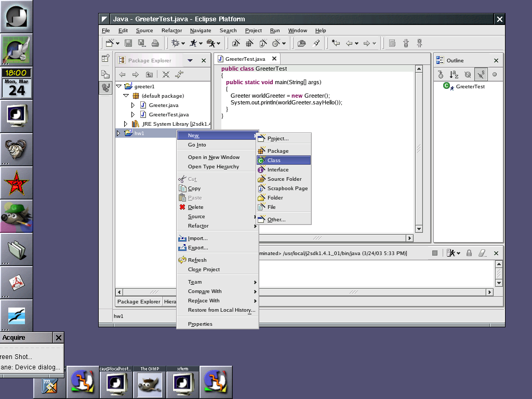Click Export... in the context menu
The width and height of the screenshot is (532, 399).
coord(218,248)
